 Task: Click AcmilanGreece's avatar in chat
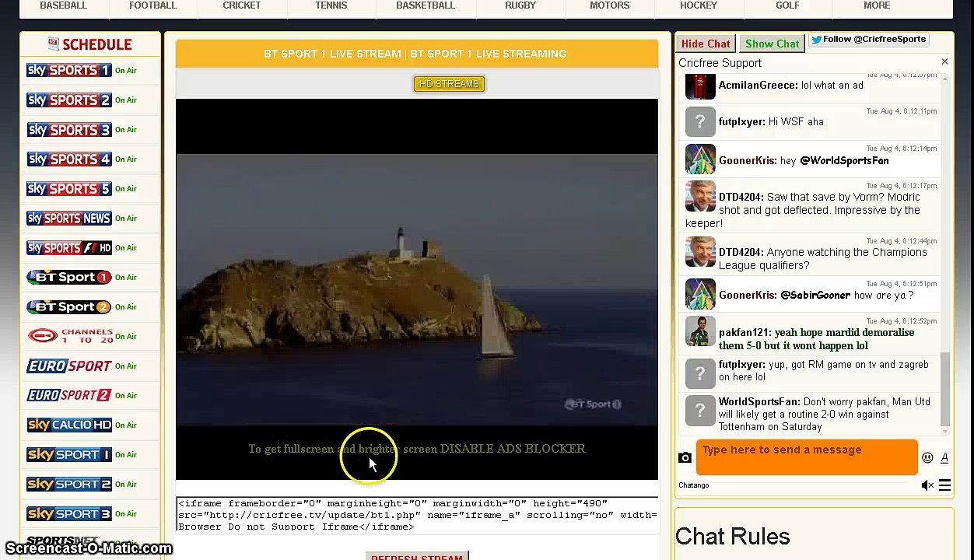(700, 86)
